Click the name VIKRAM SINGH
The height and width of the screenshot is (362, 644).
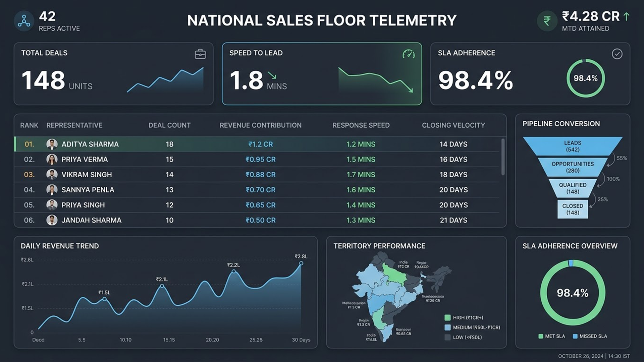point(87,174)
